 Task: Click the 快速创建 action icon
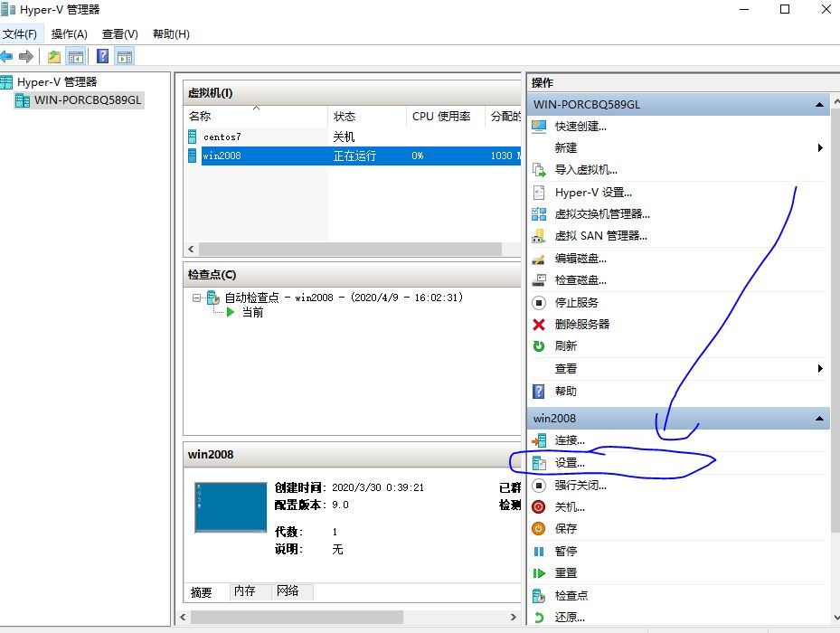pyautogui.click(x=539, y=127)
